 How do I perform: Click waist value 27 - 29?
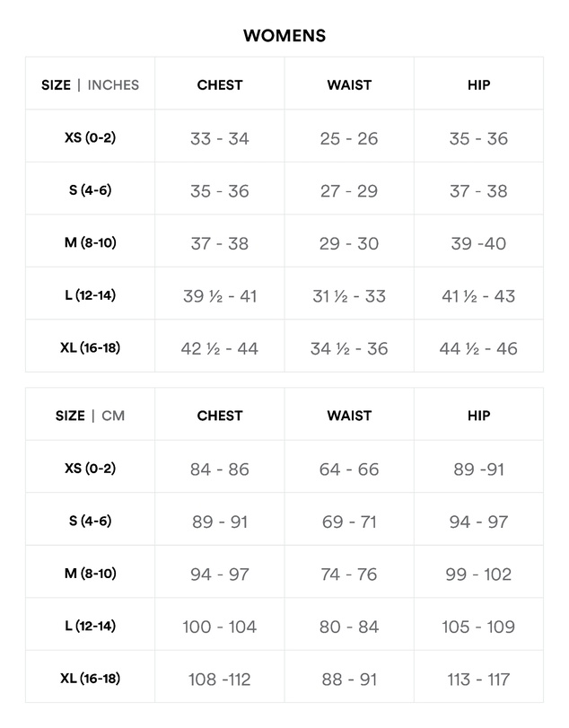click(349, 191)
